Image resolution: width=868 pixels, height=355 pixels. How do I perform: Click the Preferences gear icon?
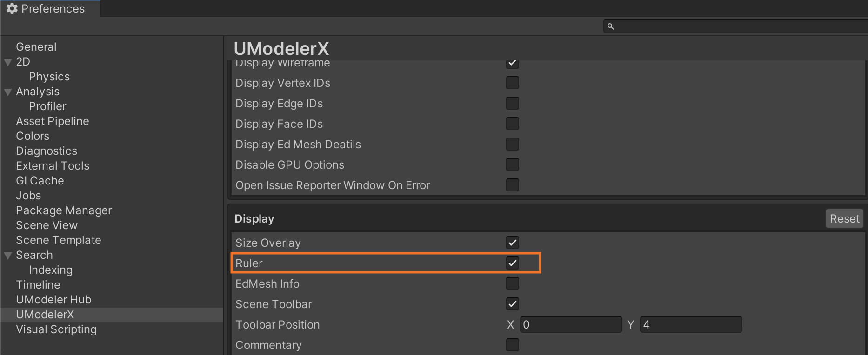pyautogui.click(x=12, y=8)
